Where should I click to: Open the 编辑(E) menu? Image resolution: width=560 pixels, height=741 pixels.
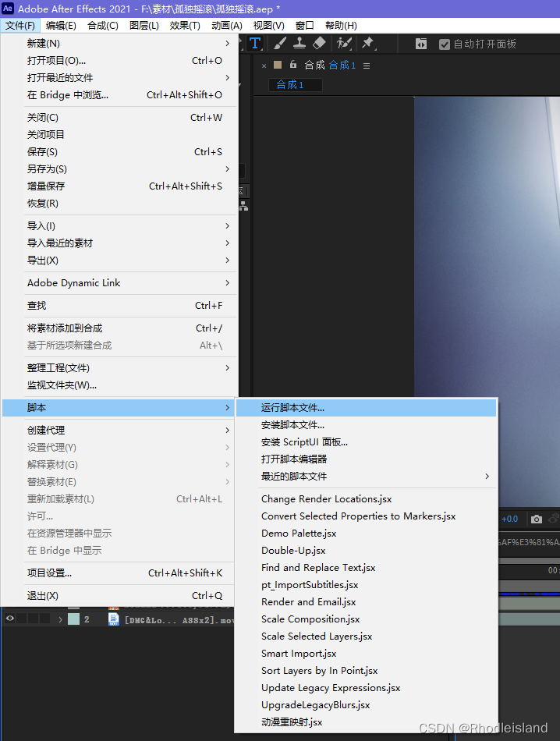point(61,26)
